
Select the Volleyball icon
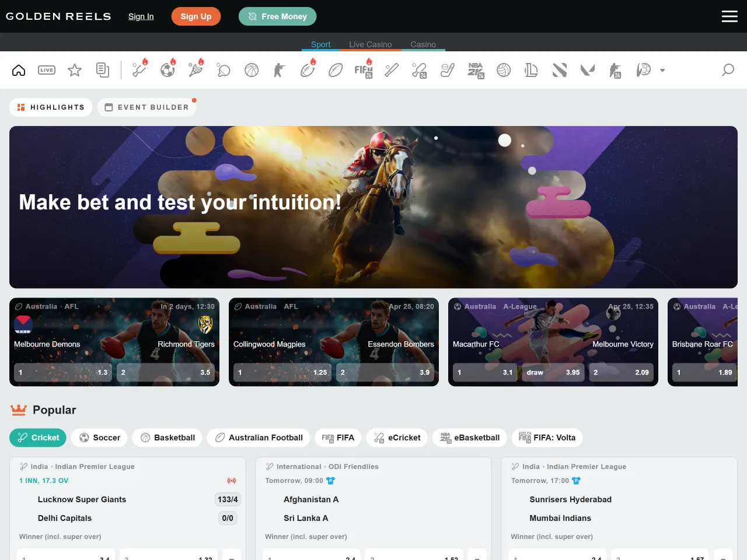pos(504,71)
